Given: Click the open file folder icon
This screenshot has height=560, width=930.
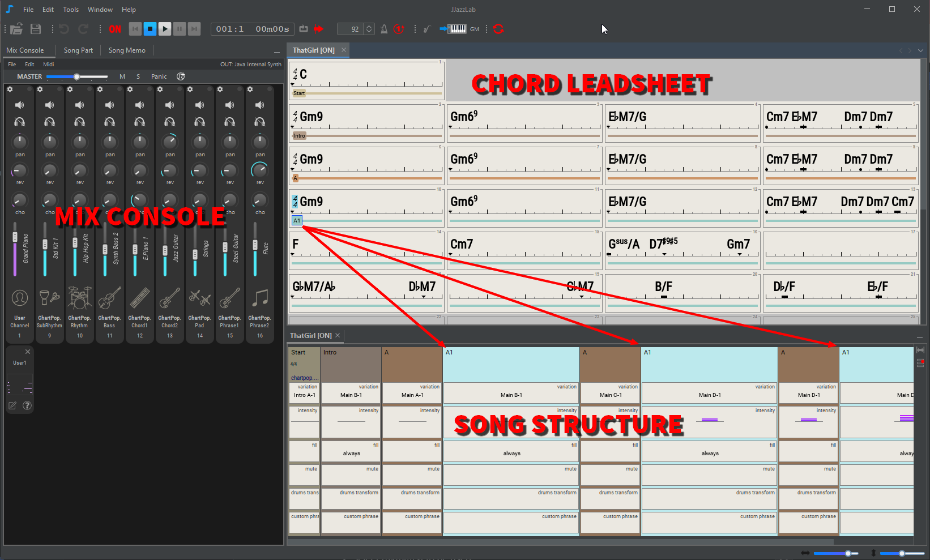Looking at the screenshot, I should point(16,29).
